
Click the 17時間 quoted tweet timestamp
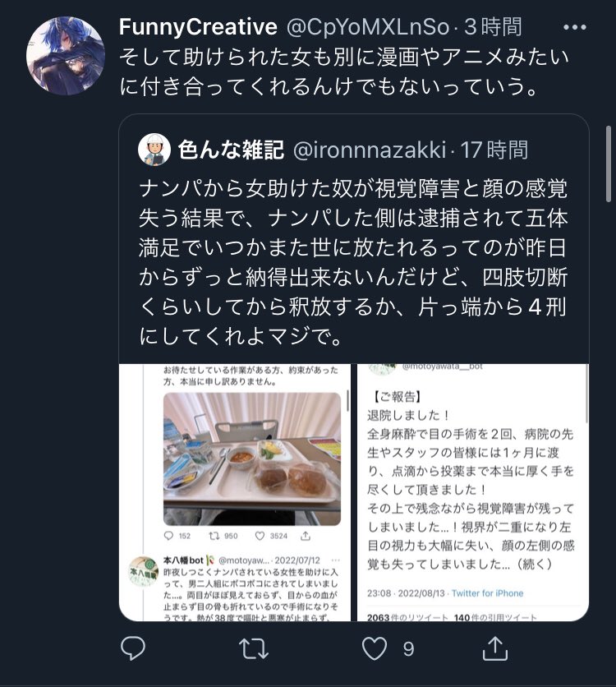[494, 150]
